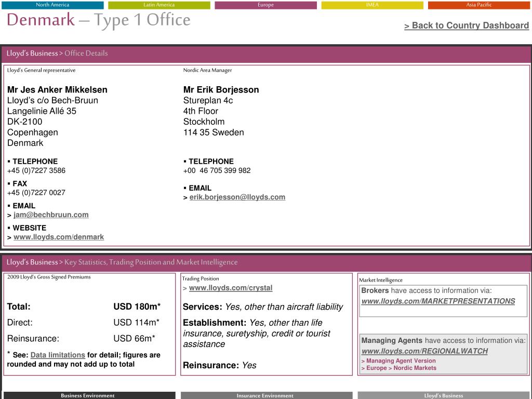Select telephone +00 46 705 399 982
Image resolution: width=532 pixels, height=399 pixels.
coord(217,170)
